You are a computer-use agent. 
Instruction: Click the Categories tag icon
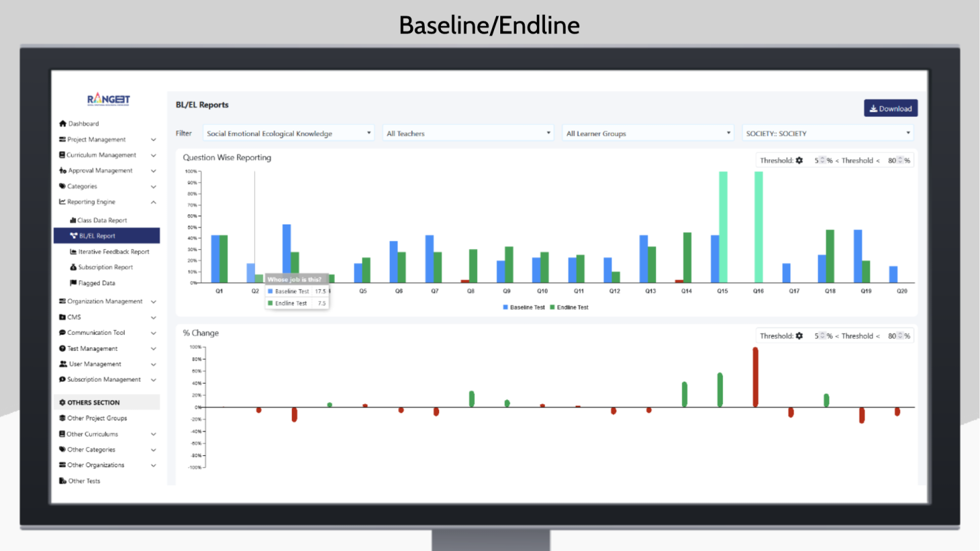pyautogui.click(x=63, y=186)
